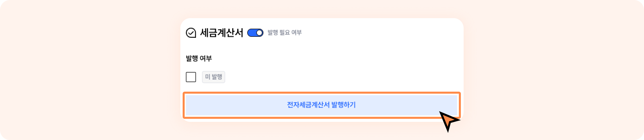The image size is (644, 140).
Task: Click the 세금계산서 heading text
Action: coord(221,33)
